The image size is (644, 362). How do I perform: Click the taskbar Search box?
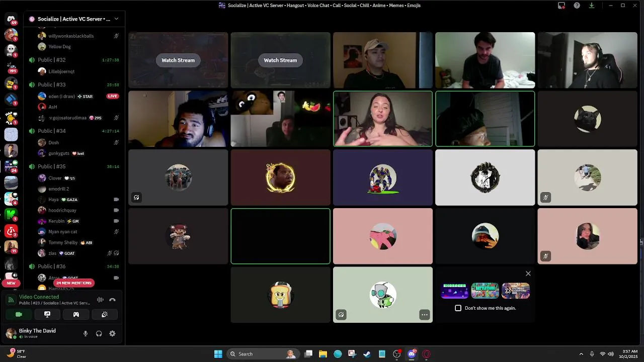coord(263,354)
